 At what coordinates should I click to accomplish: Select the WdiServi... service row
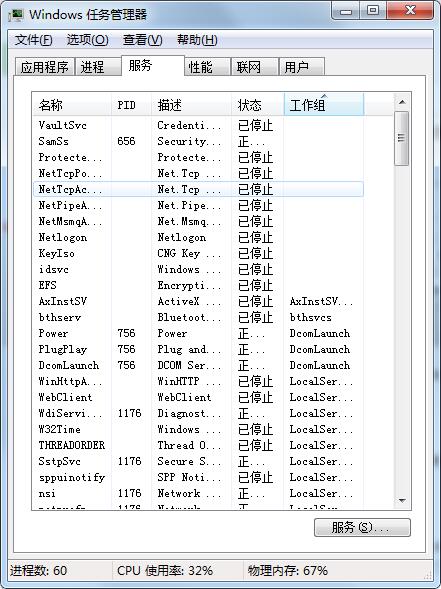coord(198,413)
